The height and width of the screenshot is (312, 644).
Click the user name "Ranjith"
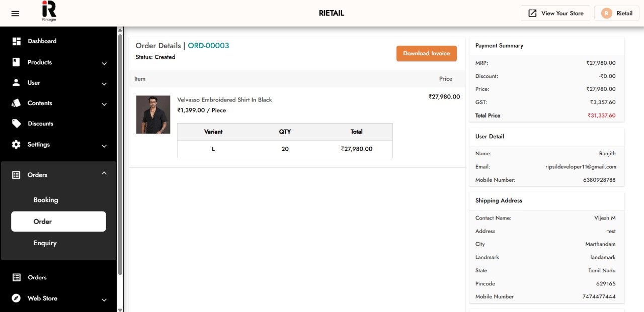point(607,154)
